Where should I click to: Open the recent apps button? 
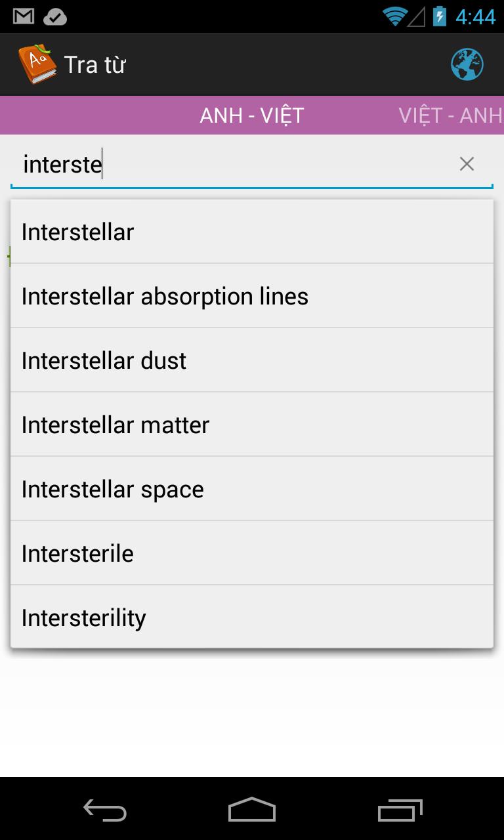pos(400,810)
